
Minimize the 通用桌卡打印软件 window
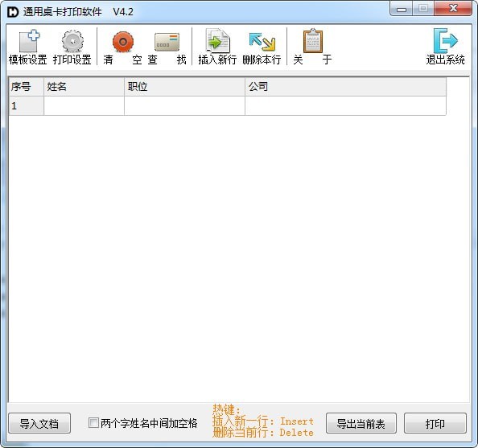(x=402, y=9)
